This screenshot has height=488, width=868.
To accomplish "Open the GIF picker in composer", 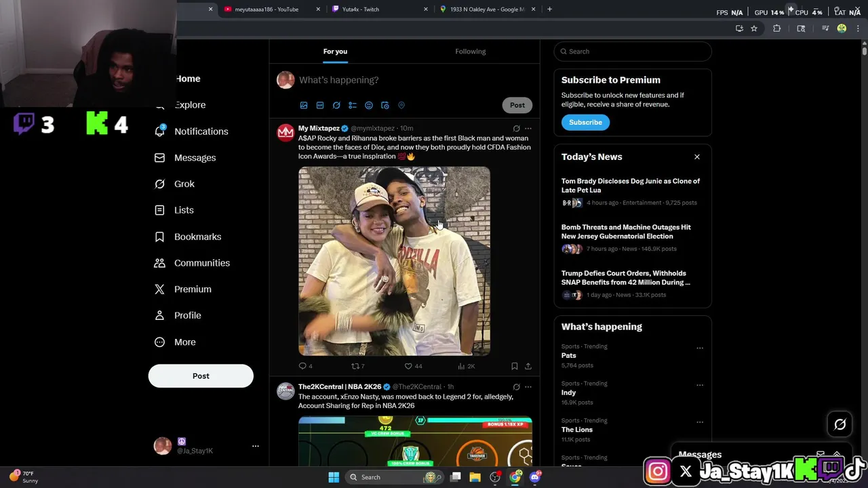I will (320, 105).
